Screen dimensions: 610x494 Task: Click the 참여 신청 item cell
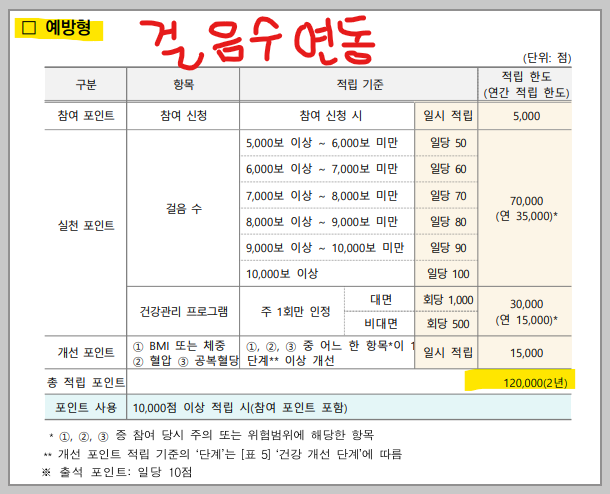(x=183, y=116)
